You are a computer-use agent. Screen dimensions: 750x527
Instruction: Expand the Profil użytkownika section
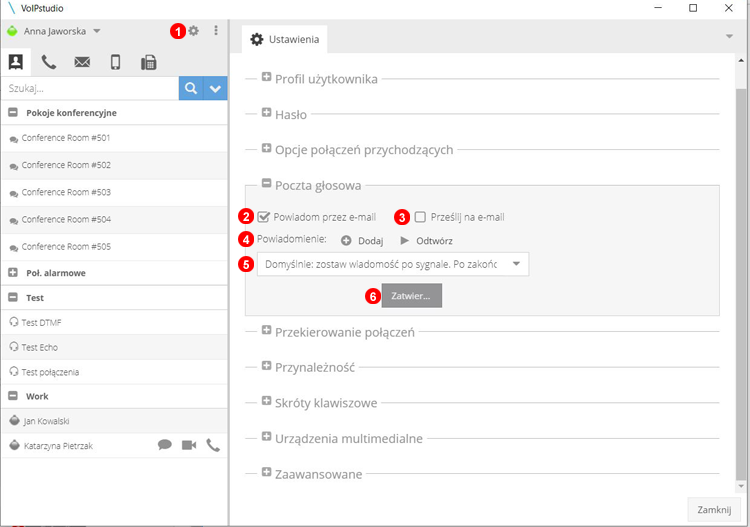[267, 78]
